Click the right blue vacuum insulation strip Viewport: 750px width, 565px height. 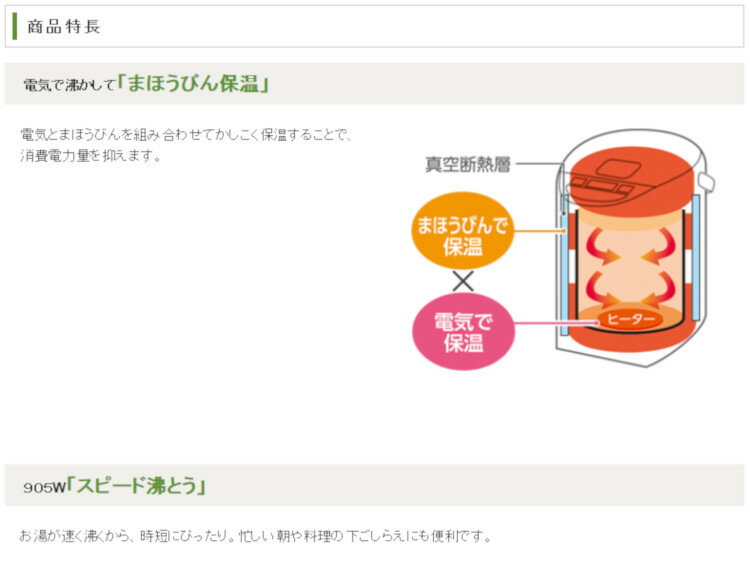(x=695, y=258)
